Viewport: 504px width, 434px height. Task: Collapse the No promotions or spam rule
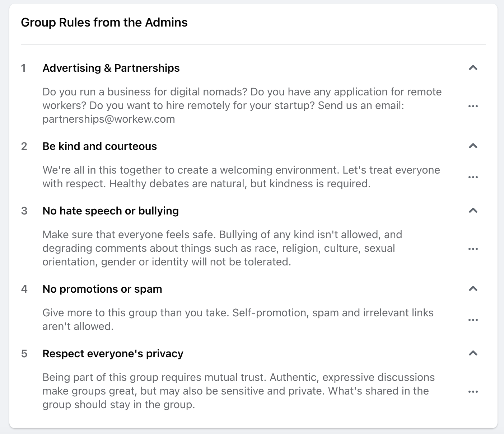(x=473, y=289)
